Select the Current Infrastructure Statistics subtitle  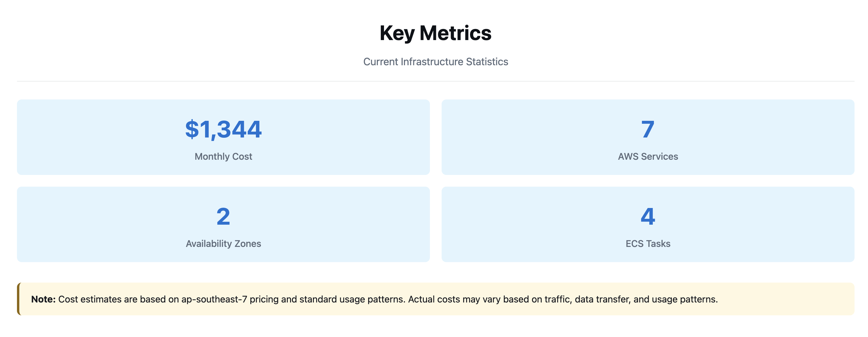[x=435, y=62]
